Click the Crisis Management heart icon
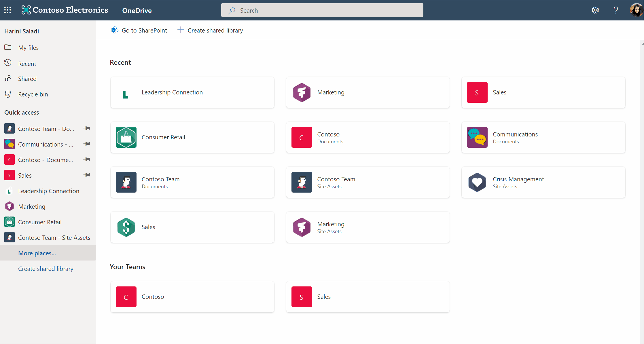644x344 pixels. point(477,182)
